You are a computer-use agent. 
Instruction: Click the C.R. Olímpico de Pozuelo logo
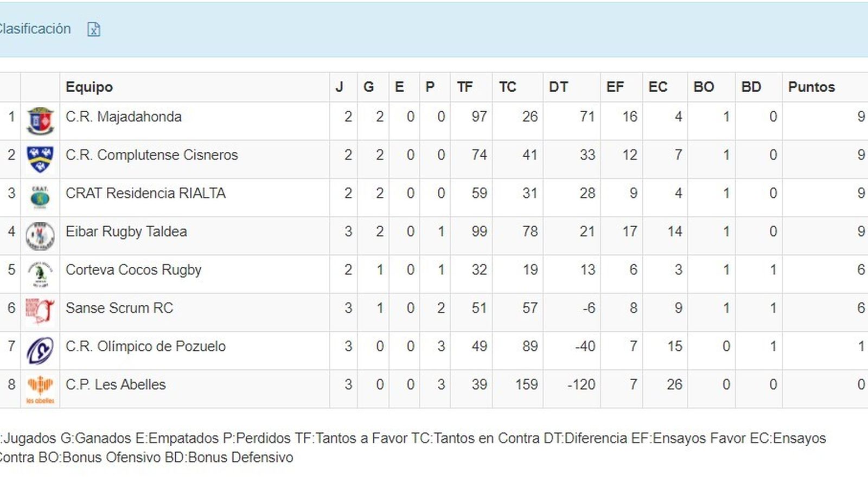(40, 346)
